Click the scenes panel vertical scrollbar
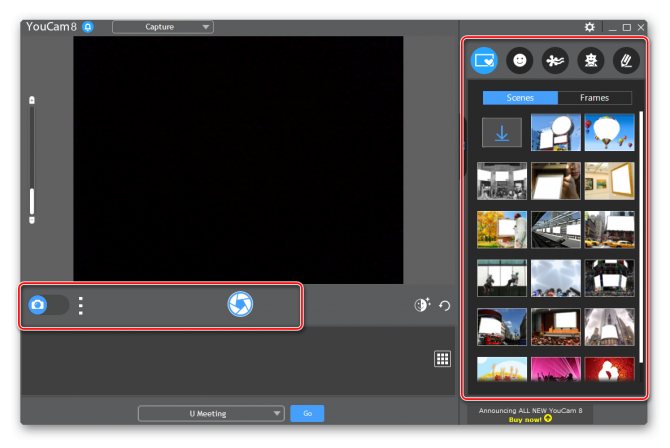The image size is (670, 448). click(x=641, y=237)
